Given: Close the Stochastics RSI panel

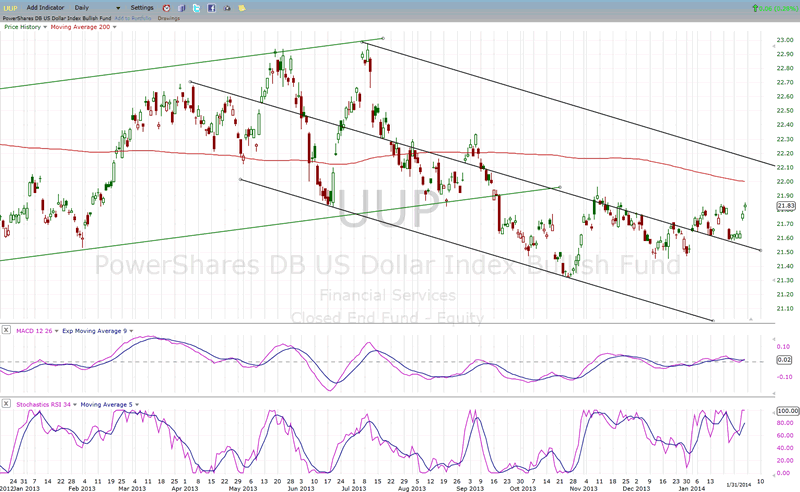Looking at the screenshot, I should (6, 404).
